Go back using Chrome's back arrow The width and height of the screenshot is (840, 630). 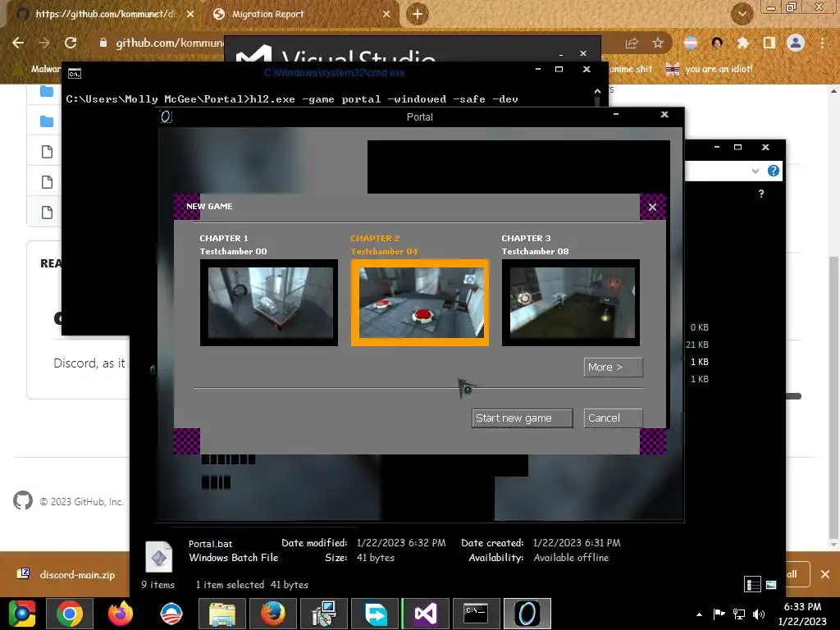pos(18,43)
